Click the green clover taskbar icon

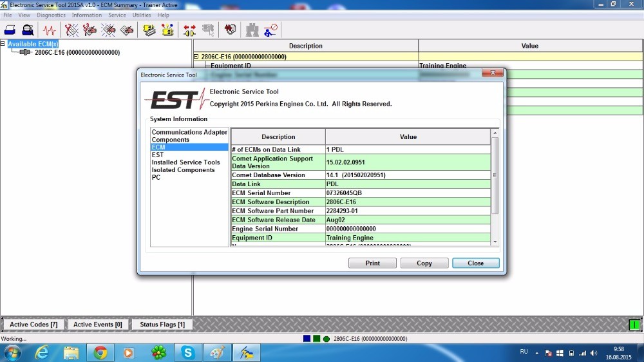(x=158, y=352)
